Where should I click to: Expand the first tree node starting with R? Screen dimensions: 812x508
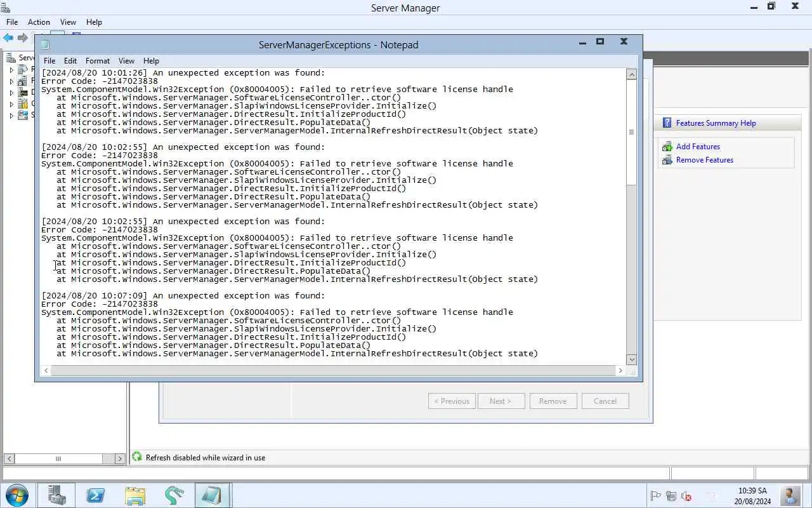pyautogui.click(x=11, y=70)
